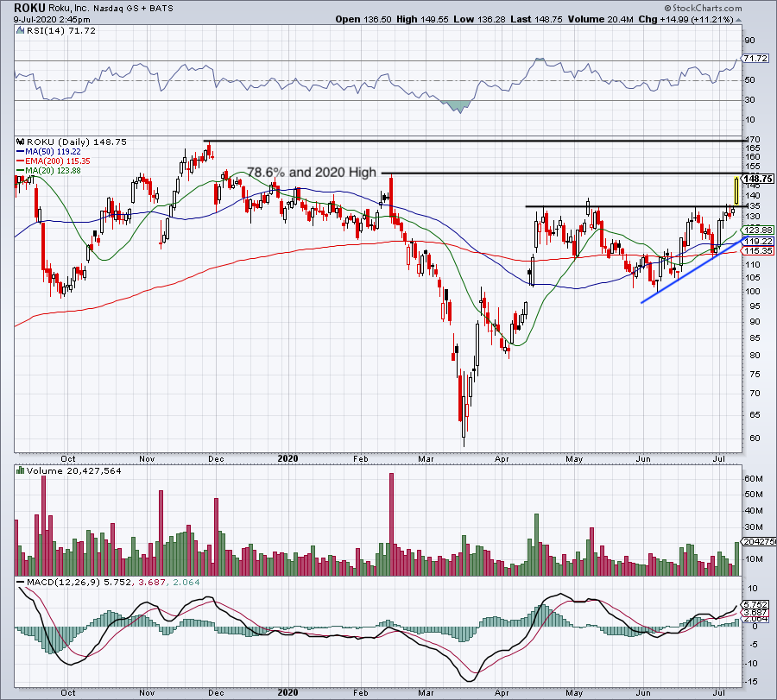
Task: Click the MACD(12,26,9) legend text
Action: click(63, 582)
